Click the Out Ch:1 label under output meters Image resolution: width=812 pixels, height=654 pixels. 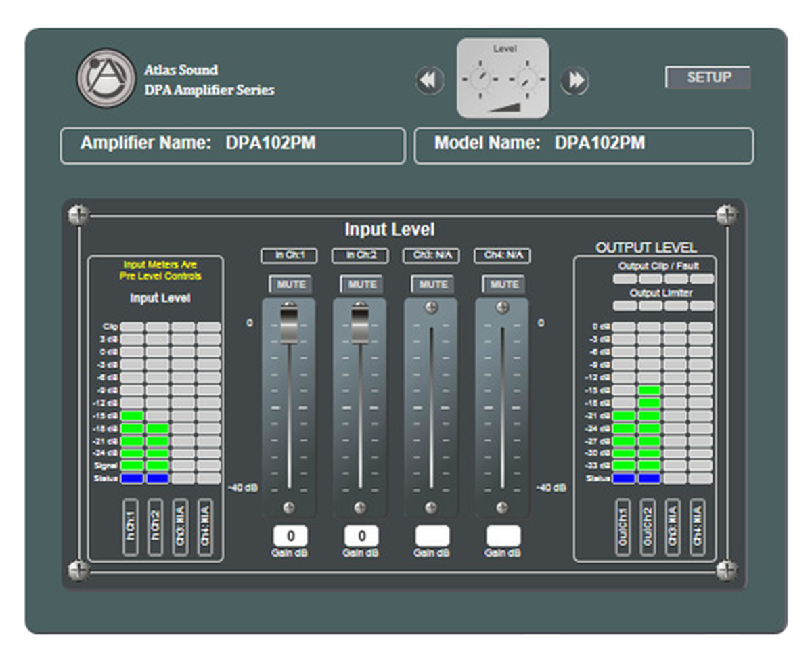pos(623,527)
